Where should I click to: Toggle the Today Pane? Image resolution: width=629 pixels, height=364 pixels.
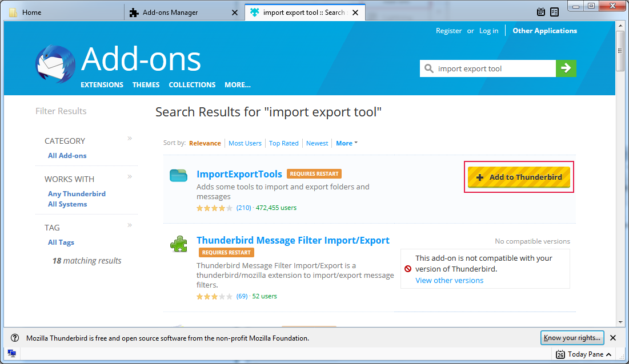pos(584,354)
